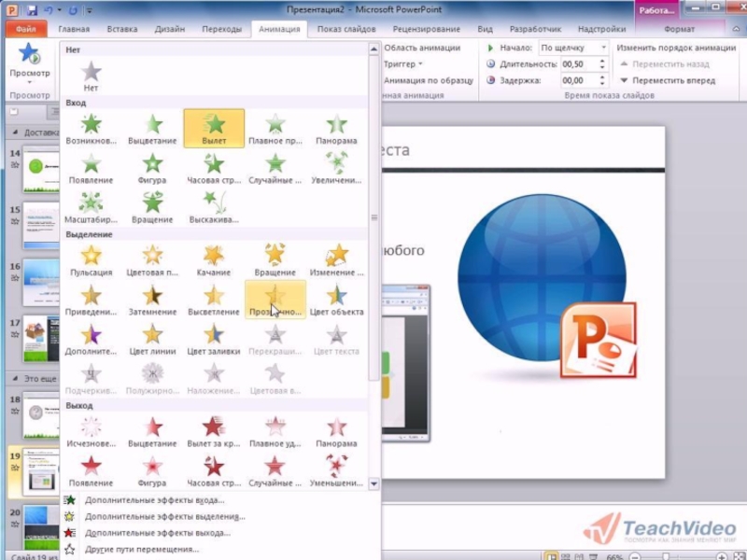Save the presentation via quick access toolbar
The width and height of the screenshot is (747, 560).
tap(32, 9)
